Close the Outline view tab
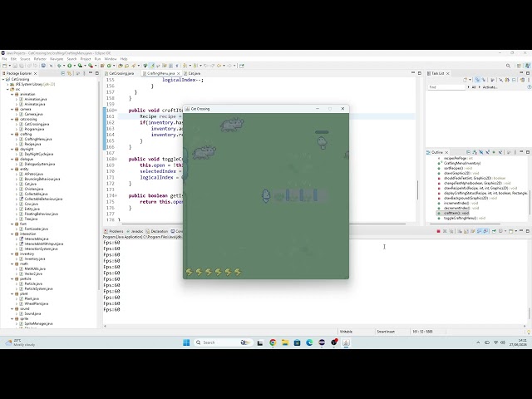This screenshot has height=399, width=532. [446, 152]
